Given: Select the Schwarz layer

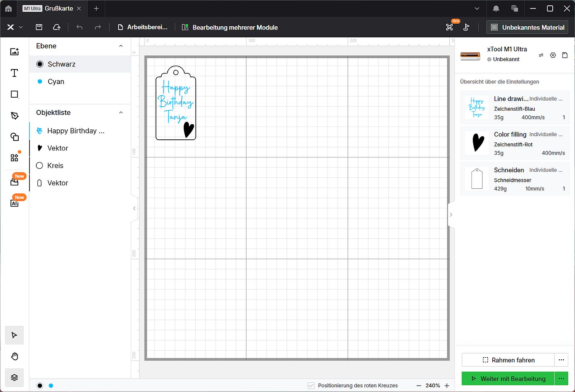Looking at the screenshot, I should tap(61, 64).
